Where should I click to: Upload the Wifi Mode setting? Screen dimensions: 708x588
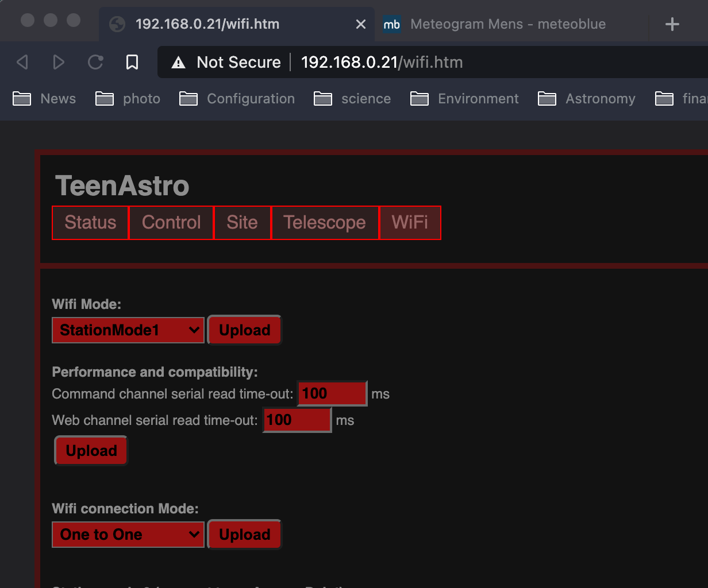[x=245, y=330]
